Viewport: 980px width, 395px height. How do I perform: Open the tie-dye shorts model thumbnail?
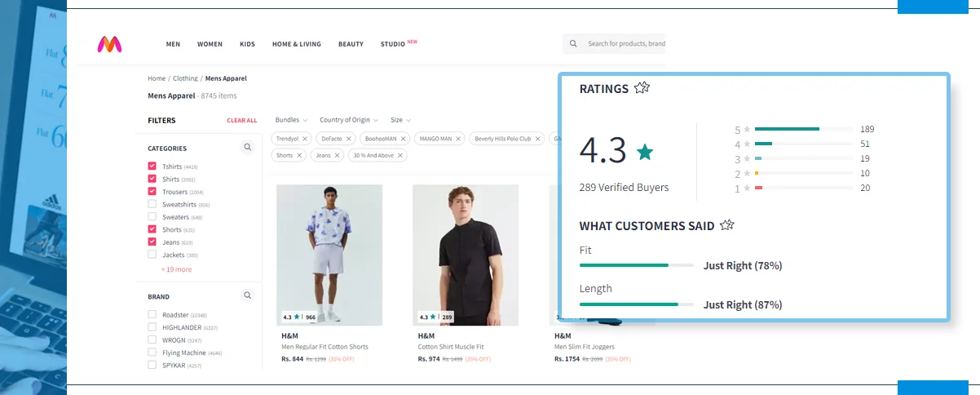(x=329, y=255)
